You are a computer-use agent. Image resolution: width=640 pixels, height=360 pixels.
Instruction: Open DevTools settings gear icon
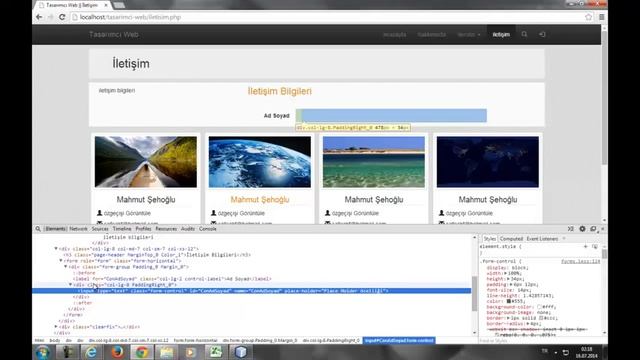click(582, 229)
